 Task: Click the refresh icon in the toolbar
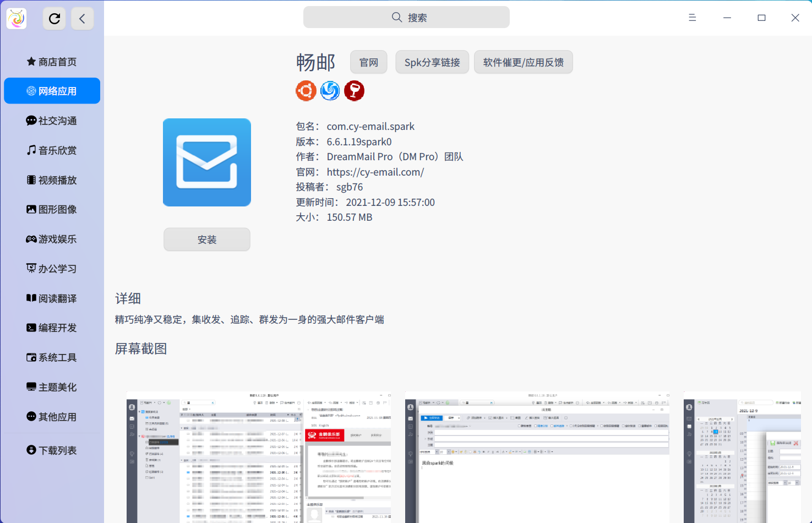(x=54, y=18)
